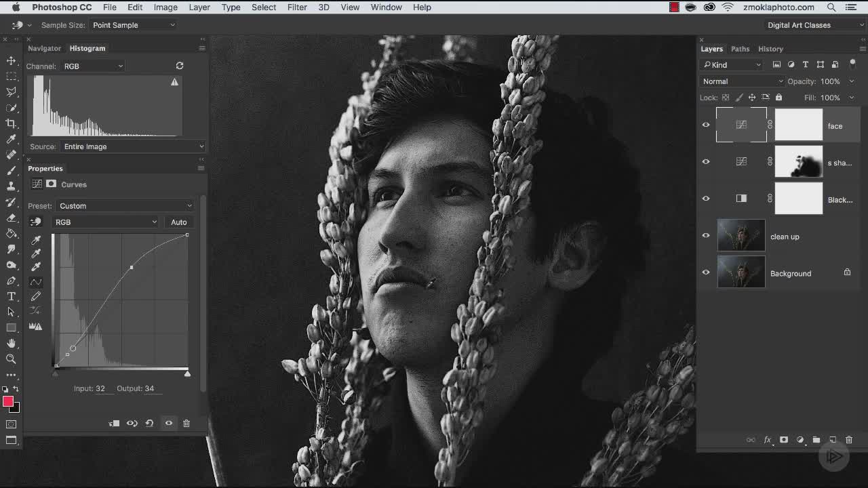Switch to the Paths tab
This screenshot has width=868, height=488.
point(740,49)
